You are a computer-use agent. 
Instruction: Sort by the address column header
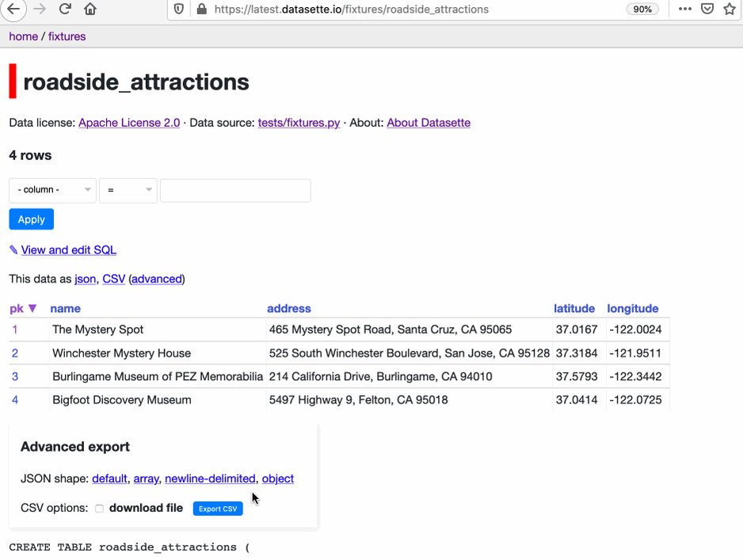click(289, 308)
